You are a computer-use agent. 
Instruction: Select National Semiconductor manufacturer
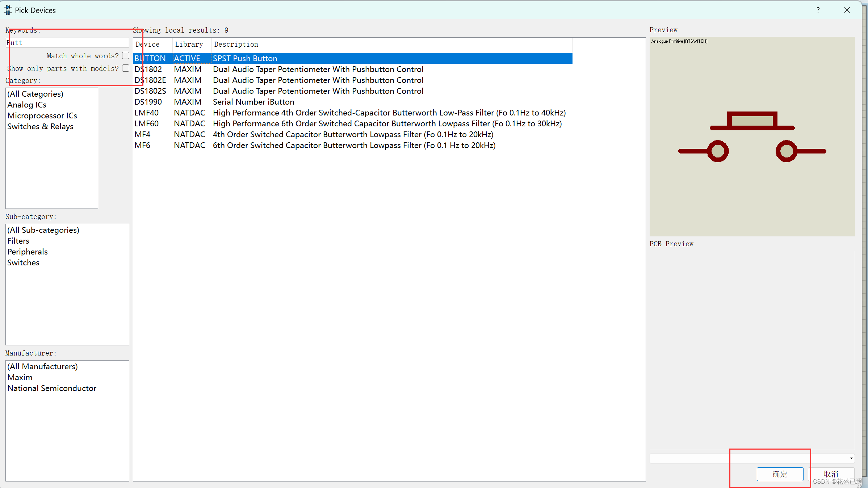pos(52,388)
